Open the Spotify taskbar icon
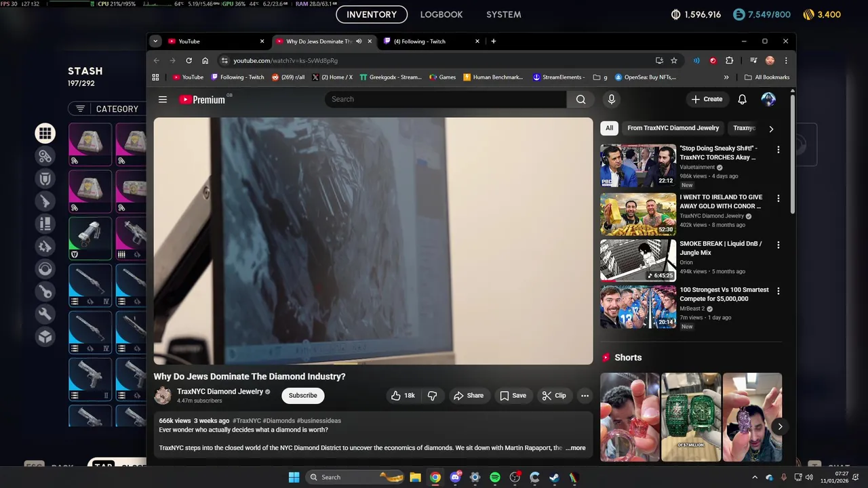The height and width of the screenshot is (488, 868). click(495, 477)
